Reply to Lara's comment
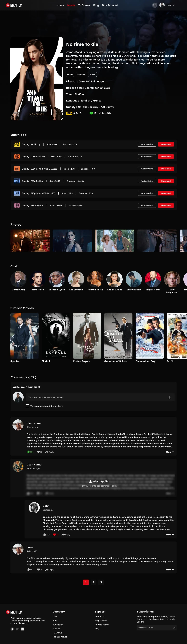187x644 pixels. 50,569
